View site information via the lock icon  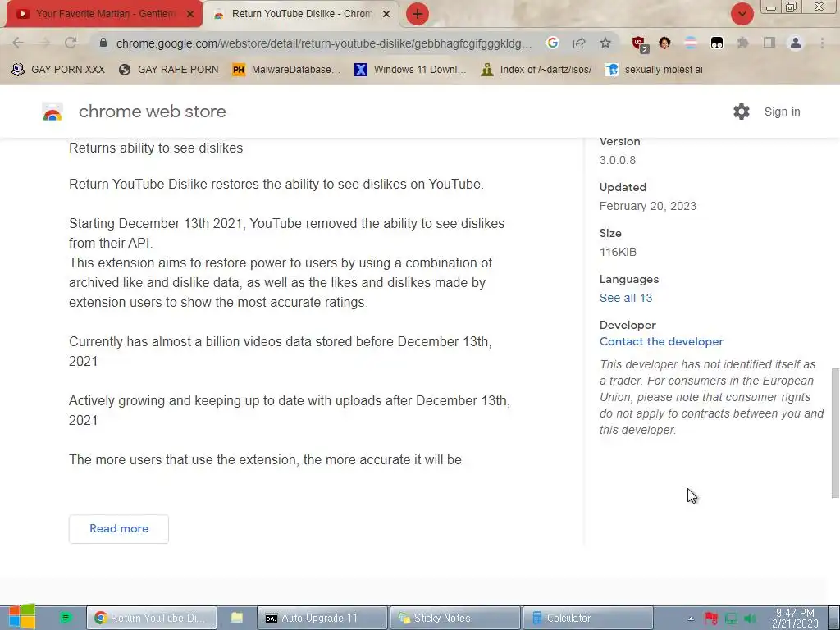[x=103, y=43]
